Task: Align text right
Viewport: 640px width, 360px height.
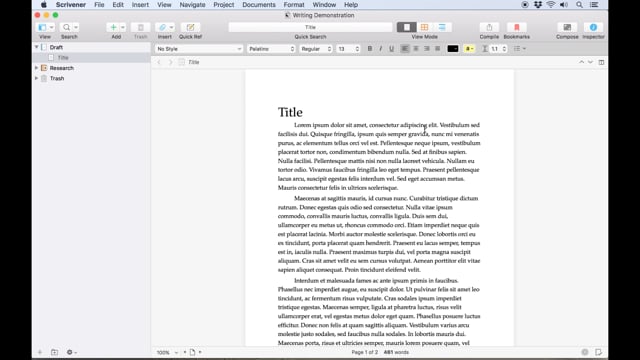Action: [x=427, y=49]
